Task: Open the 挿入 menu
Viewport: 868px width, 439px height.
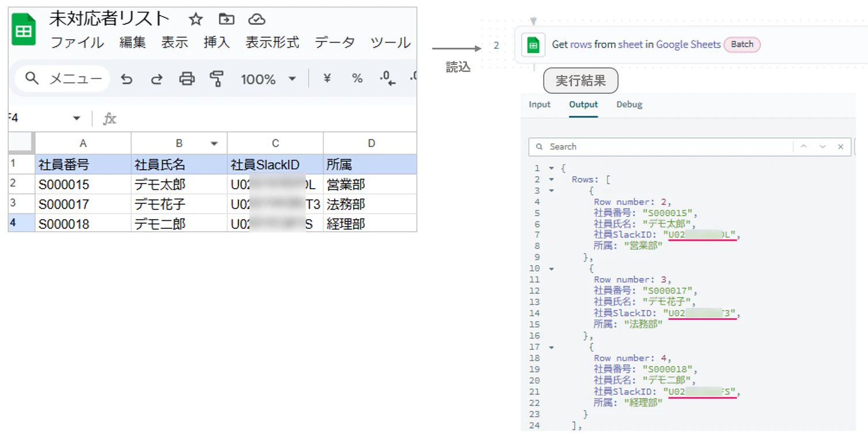Action: point(217,43)
